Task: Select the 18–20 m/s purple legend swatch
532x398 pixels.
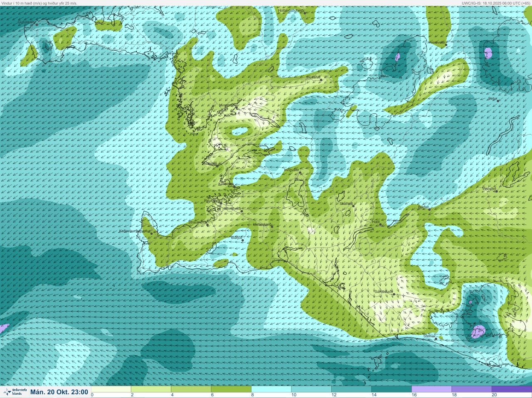Action: [x=472, y=389]
